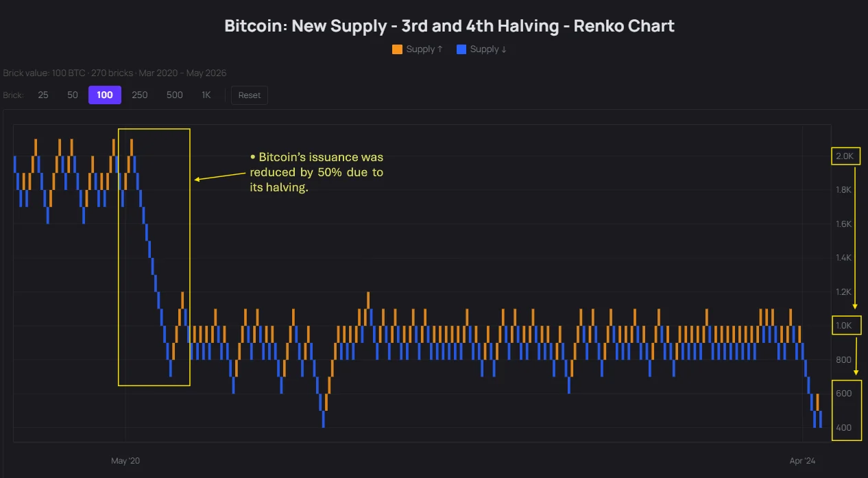Click the 1.2K y-axis label

pyautogui.click(x=843, y=292)
